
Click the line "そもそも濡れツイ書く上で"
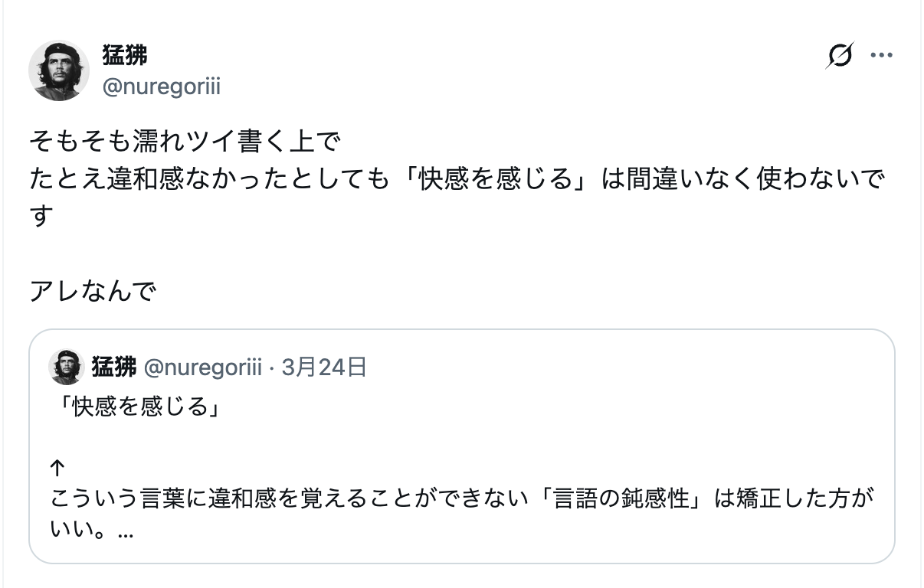point(184,142)
